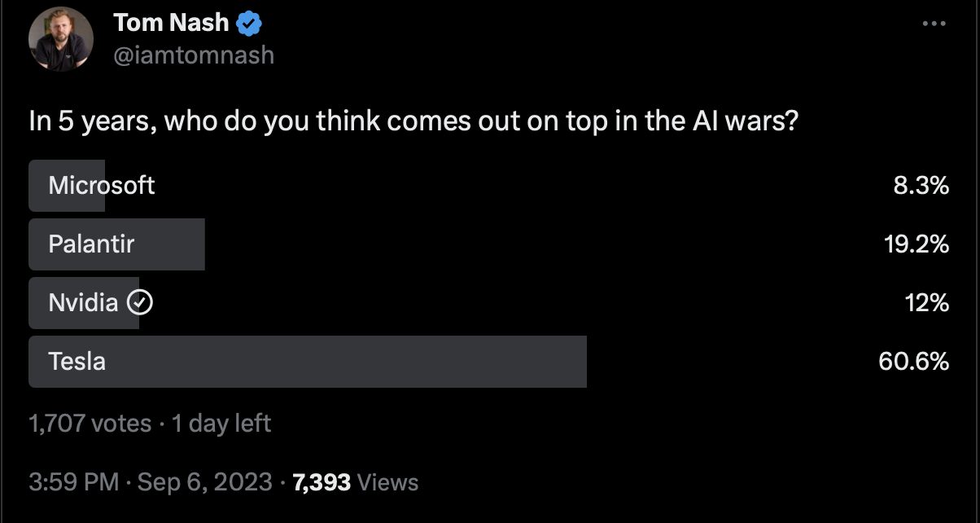Click the 12% result for Nvidia
The width and height of the screenshot is (980, 523).
(926, 303)
